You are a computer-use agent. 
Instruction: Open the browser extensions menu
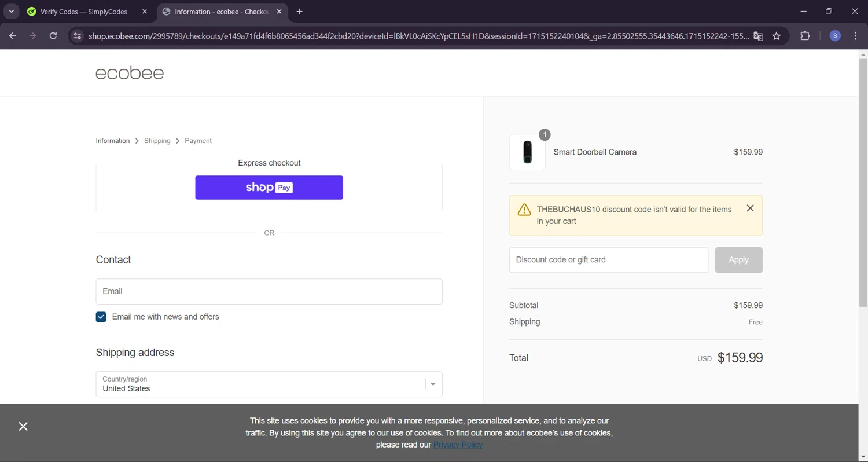point(805,36)
